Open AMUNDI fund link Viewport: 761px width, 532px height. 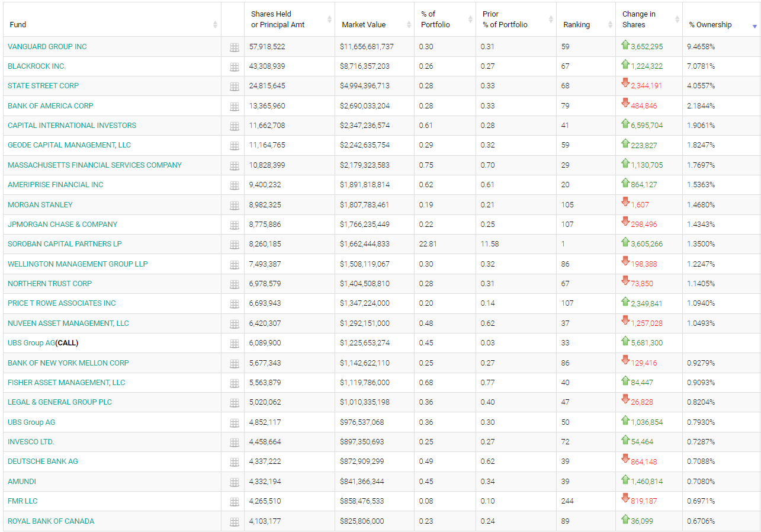(22, 481)
